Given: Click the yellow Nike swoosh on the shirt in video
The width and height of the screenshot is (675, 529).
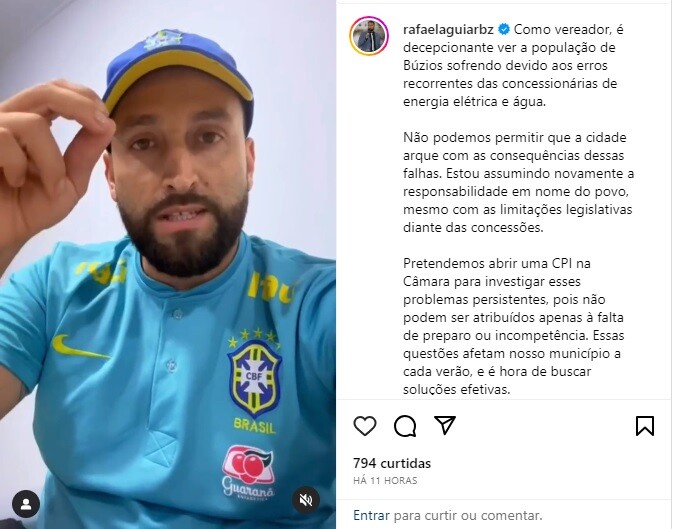Looking at the screenshot, I should 80,347.
